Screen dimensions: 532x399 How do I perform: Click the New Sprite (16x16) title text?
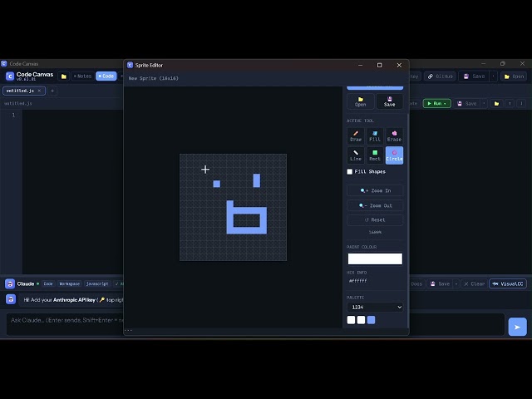pyautogui.click(x=153, y=78)
